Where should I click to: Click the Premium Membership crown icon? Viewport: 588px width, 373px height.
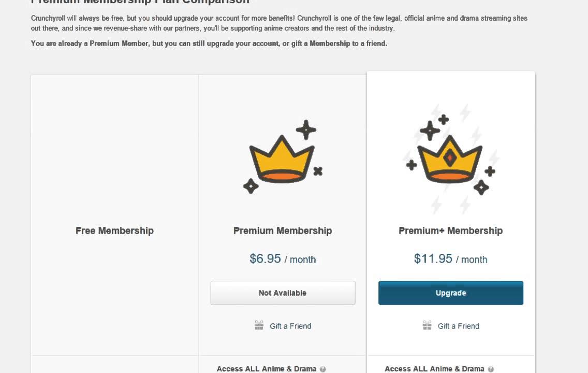[283, 157]
